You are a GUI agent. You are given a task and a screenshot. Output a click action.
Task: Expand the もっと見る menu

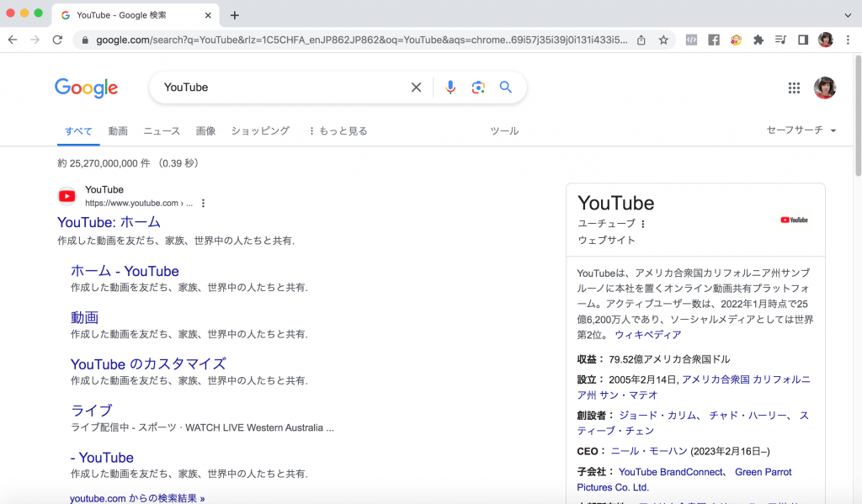[338, 130]
